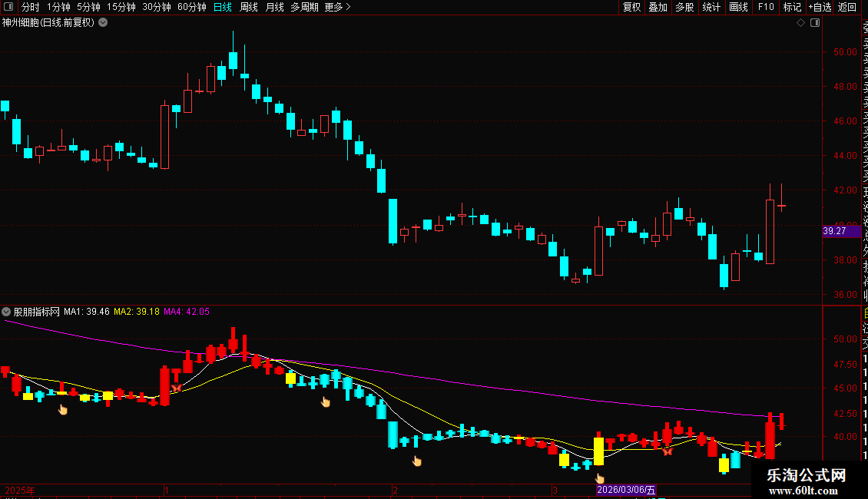Expand dropdown beside 神州细胞 chart title

(x=103, y=23)
